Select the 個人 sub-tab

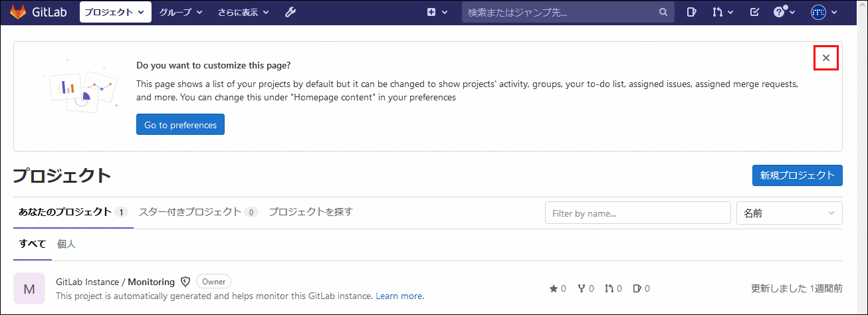[66, 244]
